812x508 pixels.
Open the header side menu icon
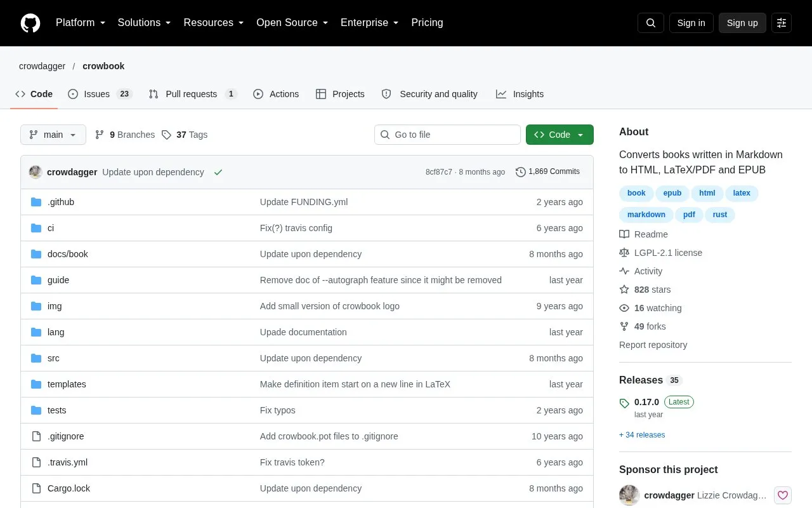(782, 23)
